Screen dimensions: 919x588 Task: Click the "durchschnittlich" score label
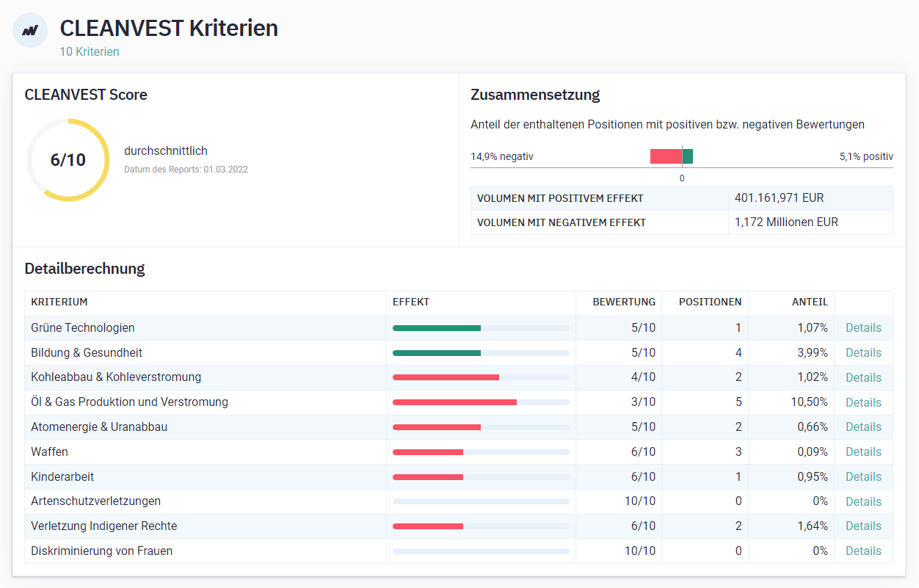[x=166, y=151]
